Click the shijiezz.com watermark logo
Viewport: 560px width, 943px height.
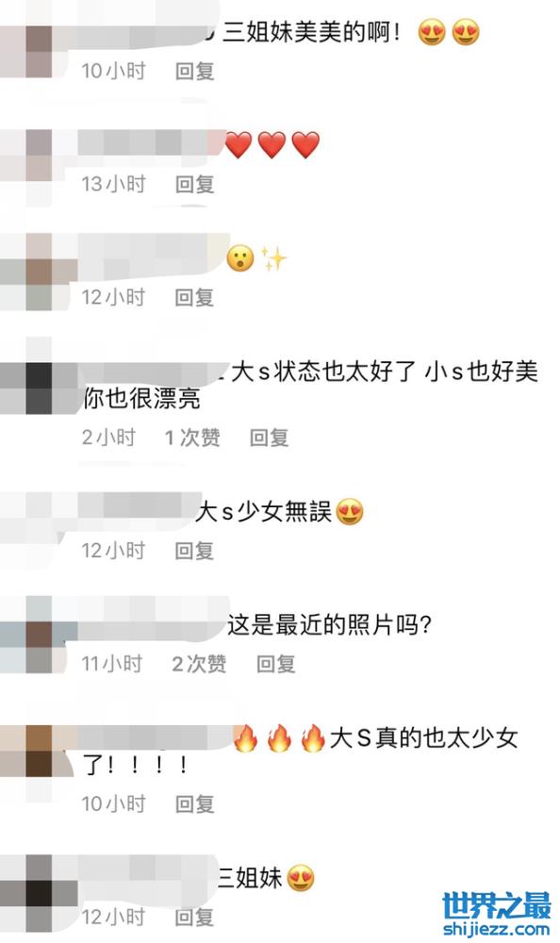pos(496,914)
